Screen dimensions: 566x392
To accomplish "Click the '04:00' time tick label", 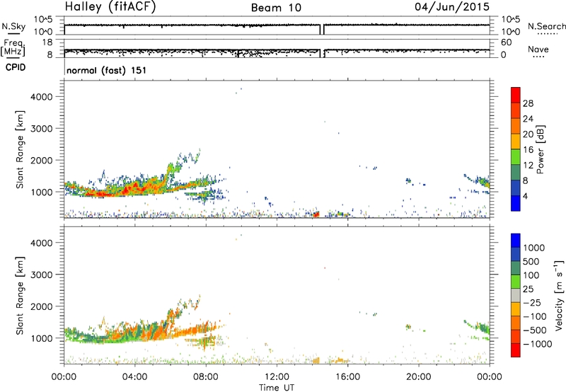I will click(134, 377).
